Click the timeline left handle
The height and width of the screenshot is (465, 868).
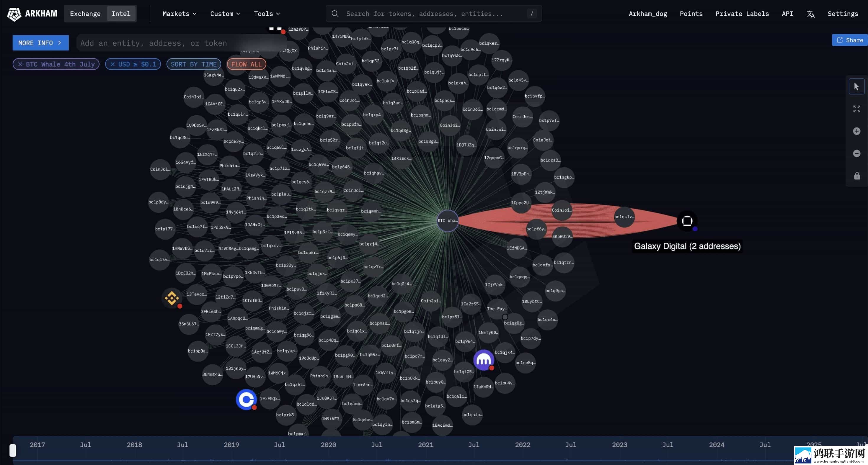pos(13,450)
